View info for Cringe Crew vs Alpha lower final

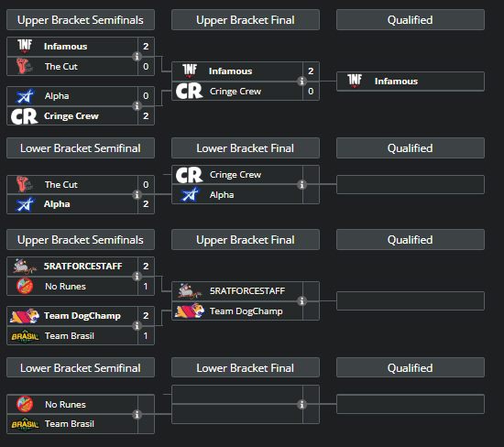click(301, 184)
